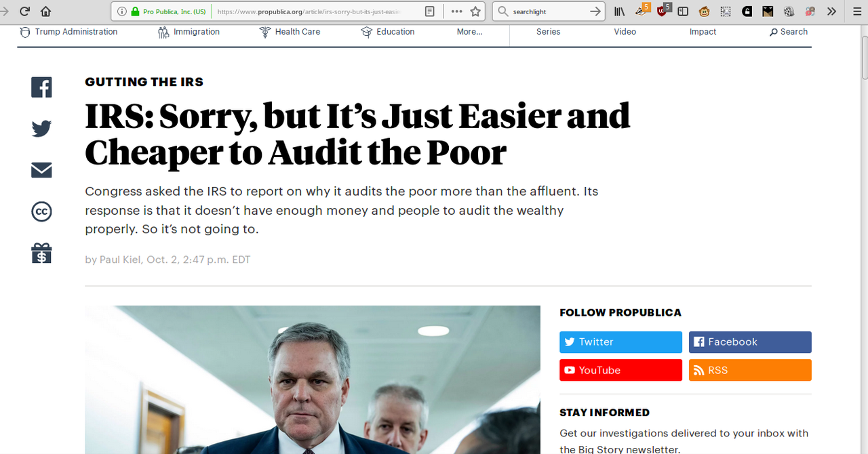868x454 pixels.
Task: Open Creative Commons republish icon
Action: pos(41,211)
